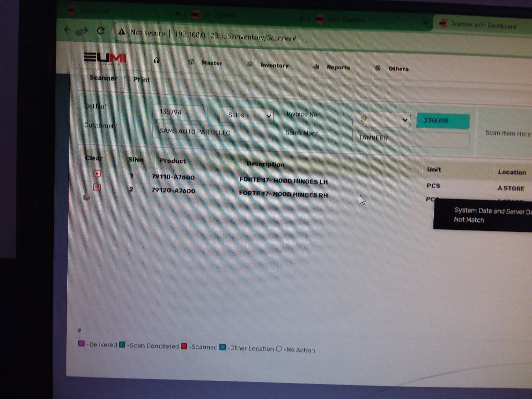Click the blue Other Location legend swatch
Screen dimensions: 532x399
coord(222,347)
